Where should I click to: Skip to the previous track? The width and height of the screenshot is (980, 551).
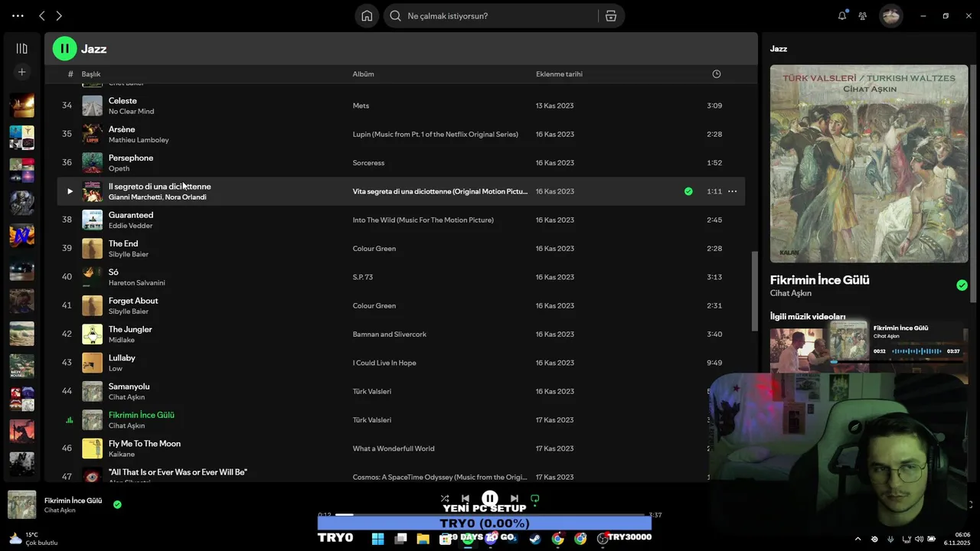[x=465, y=498]
